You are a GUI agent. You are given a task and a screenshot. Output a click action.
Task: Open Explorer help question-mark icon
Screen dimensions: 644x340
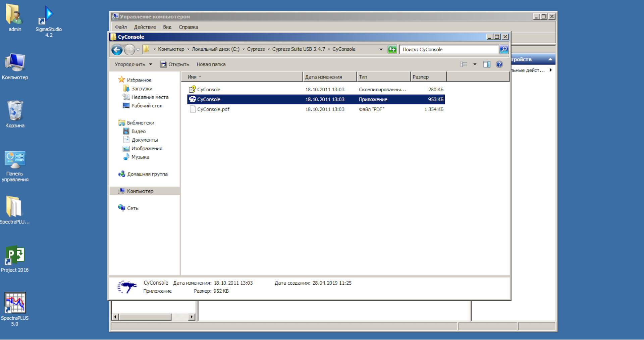tap(499, 64)
